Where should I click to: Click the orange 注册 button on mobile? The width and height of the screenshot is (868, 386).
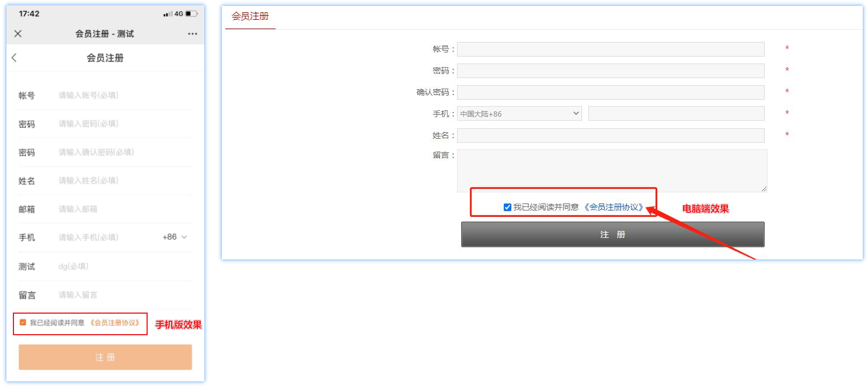coord(105,357)
